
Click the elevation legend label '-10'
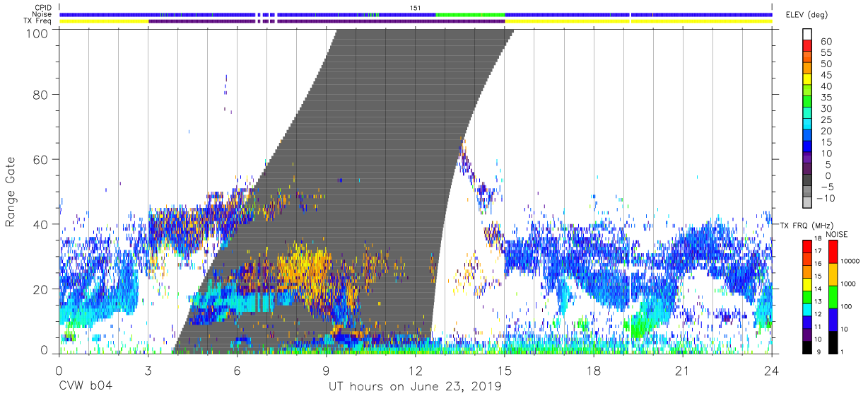point(826,199)
